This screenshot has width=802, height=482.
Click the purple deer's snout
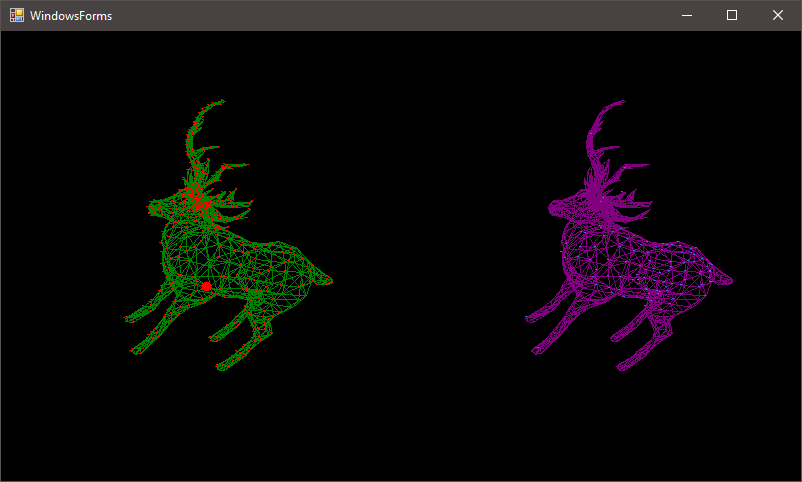pos(551,208)
